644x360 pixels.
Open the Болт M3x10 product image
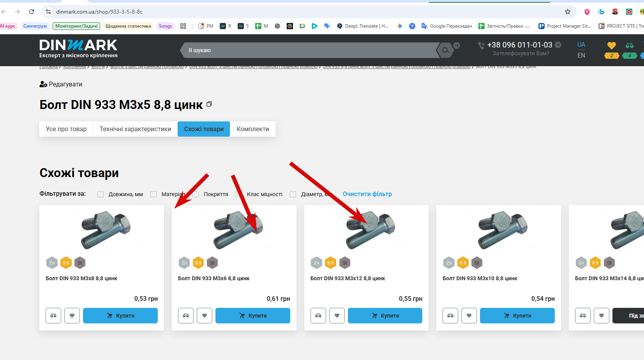503,230
